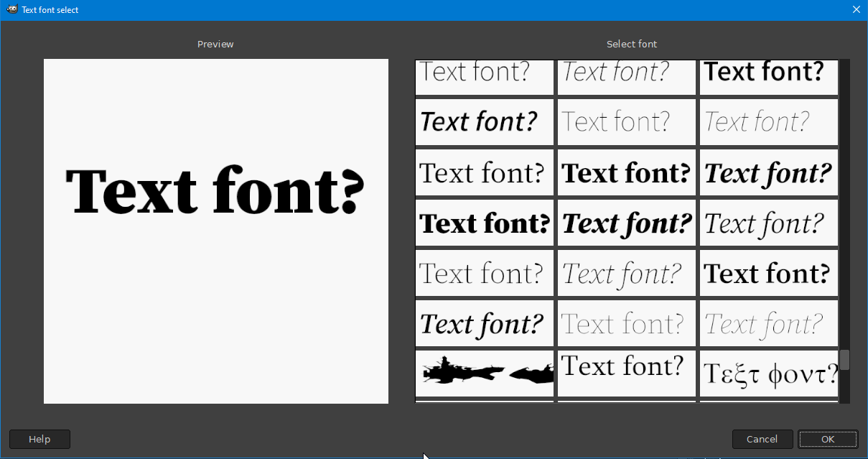Confirm font choice with OK button
This screenshot has height=459, width=868.
tap(828, 439)
